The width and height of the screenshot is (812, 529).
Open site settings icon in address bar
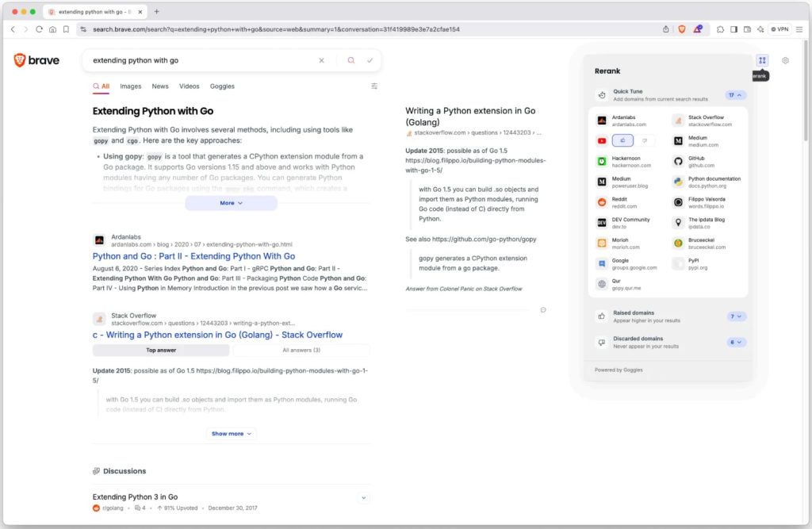tap(83, 29)
